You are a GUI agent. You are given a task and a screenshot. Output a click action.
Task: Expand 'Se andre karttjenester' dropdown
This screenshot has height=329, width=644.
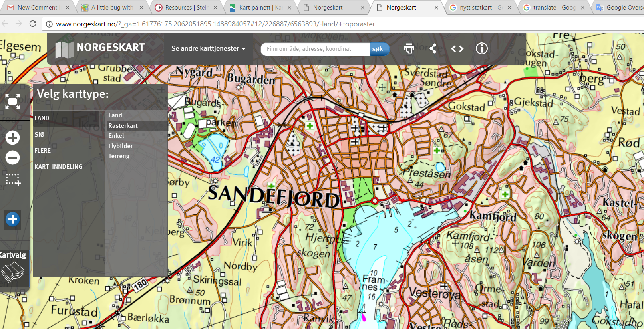click(208, 49)
